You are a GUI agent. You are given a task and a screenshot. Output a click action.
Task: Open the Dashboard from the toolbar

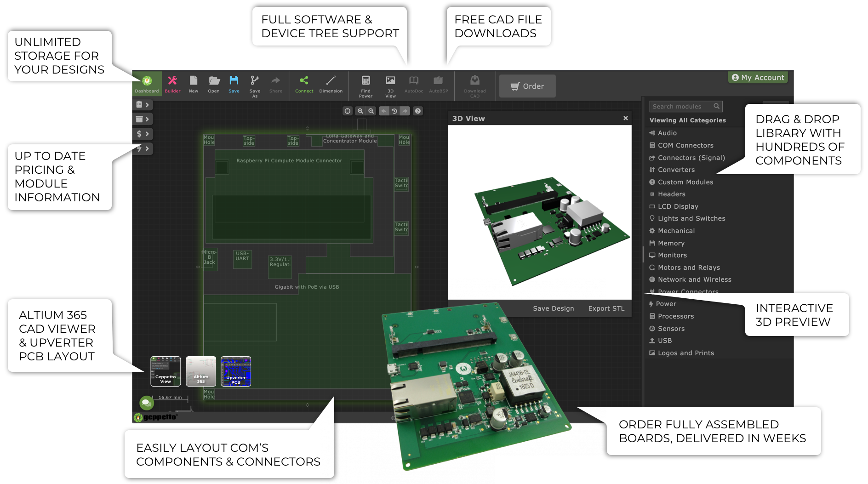(x=147, y=84)
